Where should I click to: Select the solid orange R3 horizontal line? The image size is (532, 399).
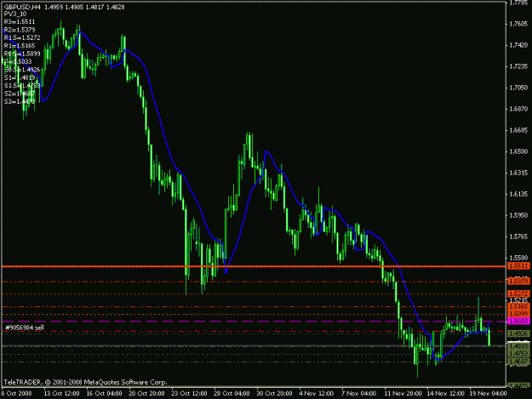tap(254, 267)
